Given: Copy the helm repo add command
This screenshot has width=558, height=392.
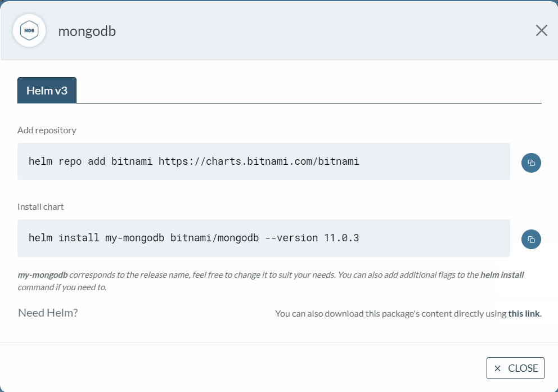Looking at the screenshot, I should (531, 163).
